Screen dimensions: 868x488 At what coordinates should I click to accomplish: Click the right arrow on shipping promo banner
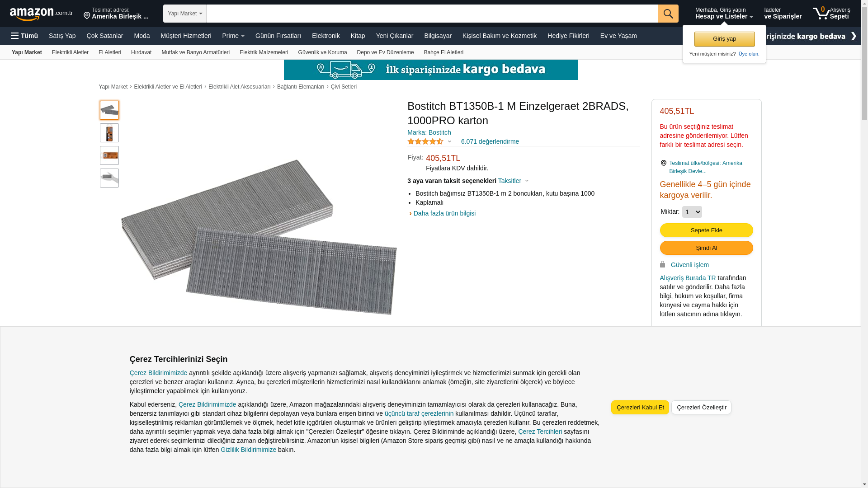pyautogui.click(x=853, y=36)
